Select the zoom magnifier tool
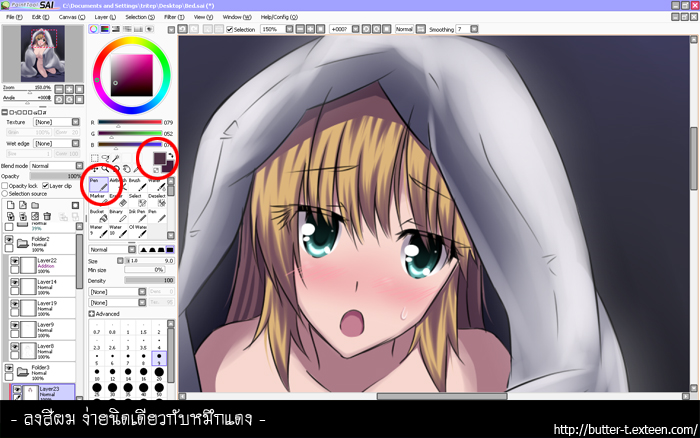 (x=105, y=169)
